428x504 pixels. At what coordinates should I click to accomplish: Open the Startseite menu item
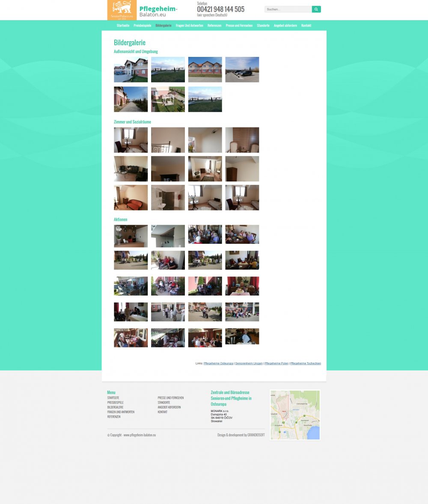(x=123, y=25)
